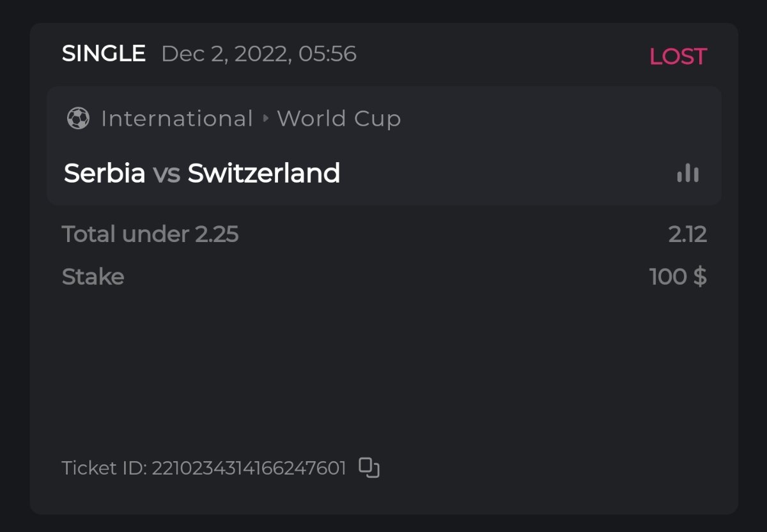Screen dimensions: 767x532
Task: Click the 2.12 odds value
Action: tap(687, 234)
